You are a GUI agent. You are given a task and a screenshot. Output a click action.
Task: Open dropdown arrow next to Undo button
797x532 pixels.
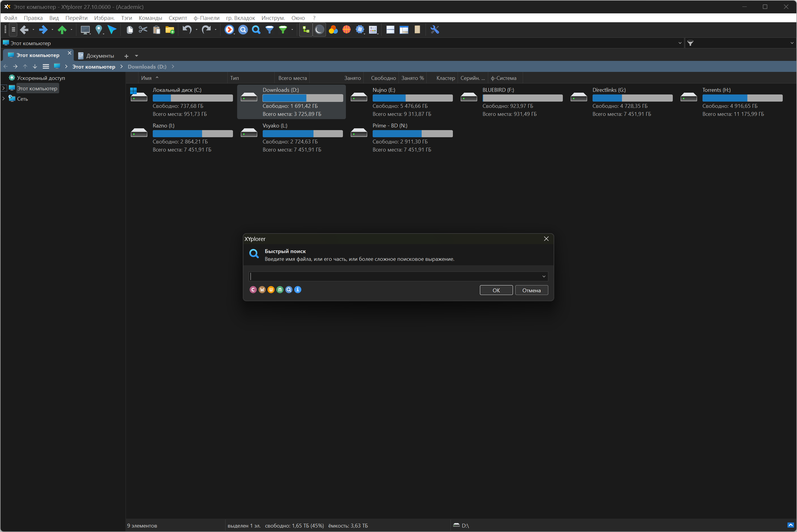(196, 30)
